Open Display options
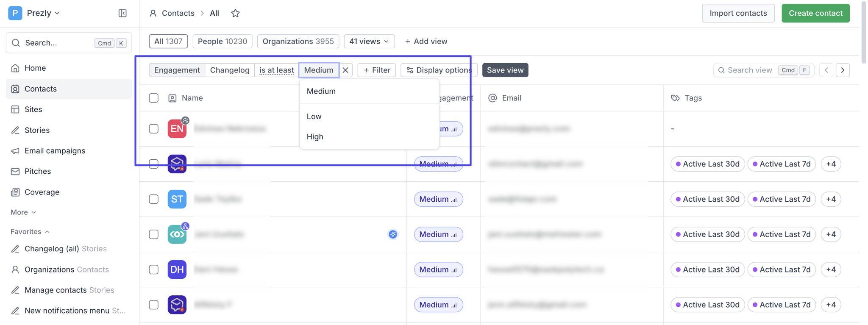The height and width of the screenshot is (325, 868). 439,70
